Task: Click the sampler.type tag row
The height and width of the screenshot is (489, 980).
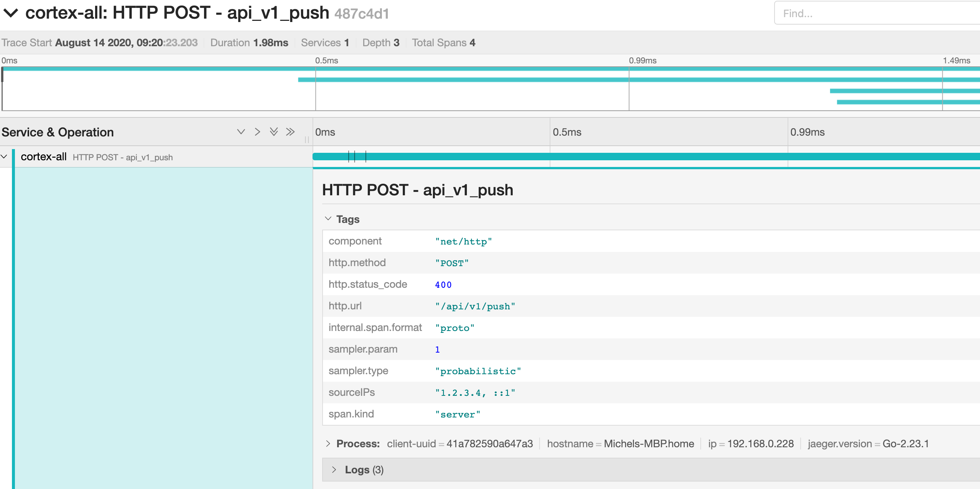Action: tap(571, 371)
